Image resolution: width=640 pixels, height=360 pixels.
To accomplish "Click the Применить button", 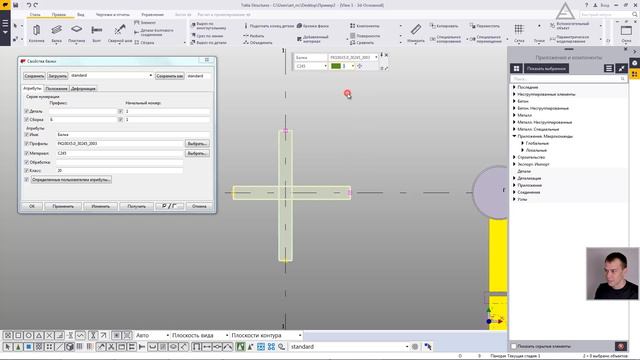I will [x=63, y=206].
